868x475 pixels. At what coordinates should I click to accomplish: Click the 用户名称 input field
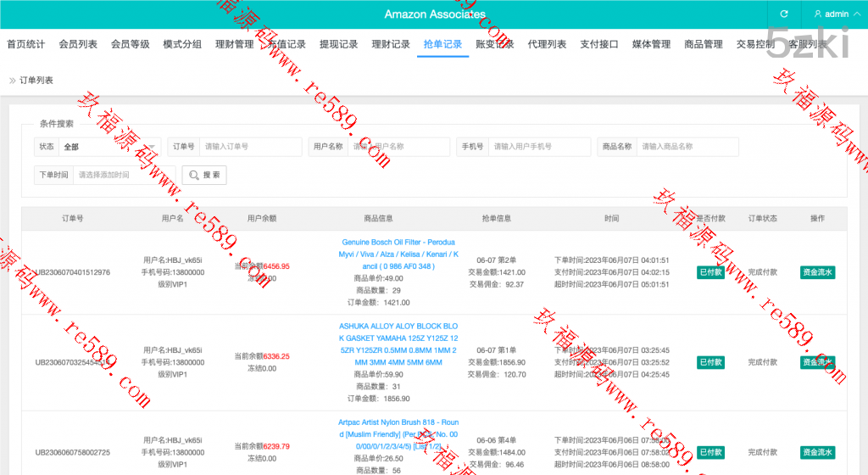click(398, 147)
